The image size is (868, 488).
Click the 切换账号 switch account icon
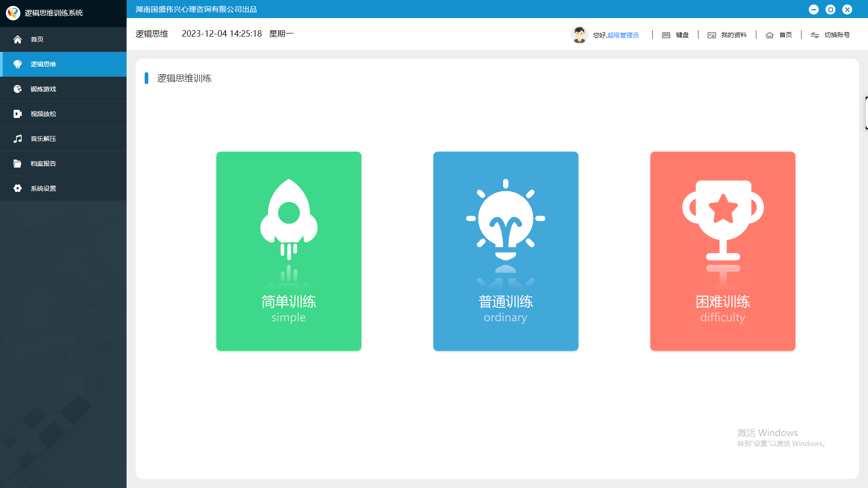point(815,35)
